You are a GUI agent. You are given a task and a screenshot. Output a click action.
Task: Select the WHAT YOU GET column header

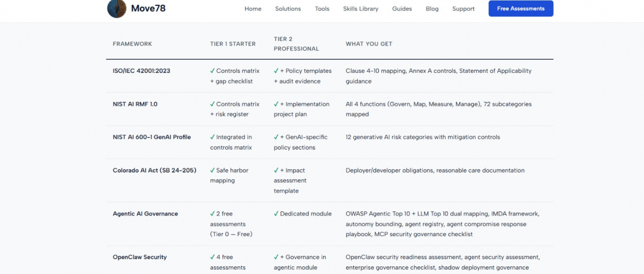click(x=369, y=44)
